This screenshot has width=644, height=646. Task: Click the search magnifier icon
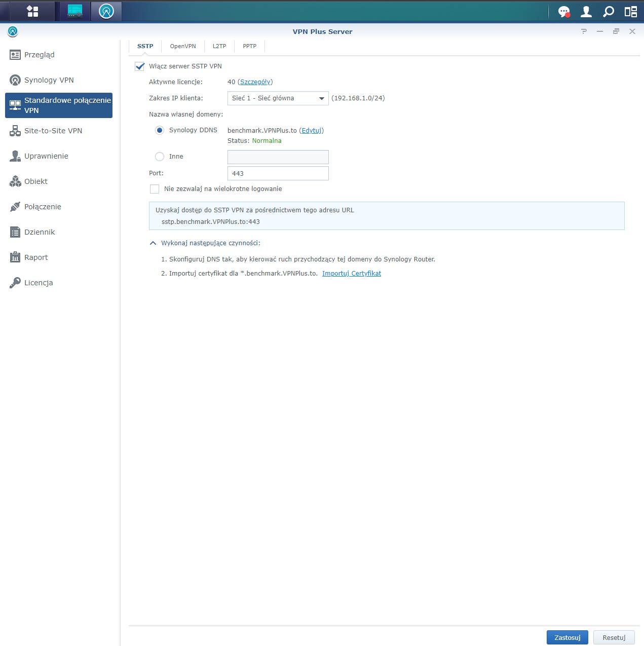point(609,12)
